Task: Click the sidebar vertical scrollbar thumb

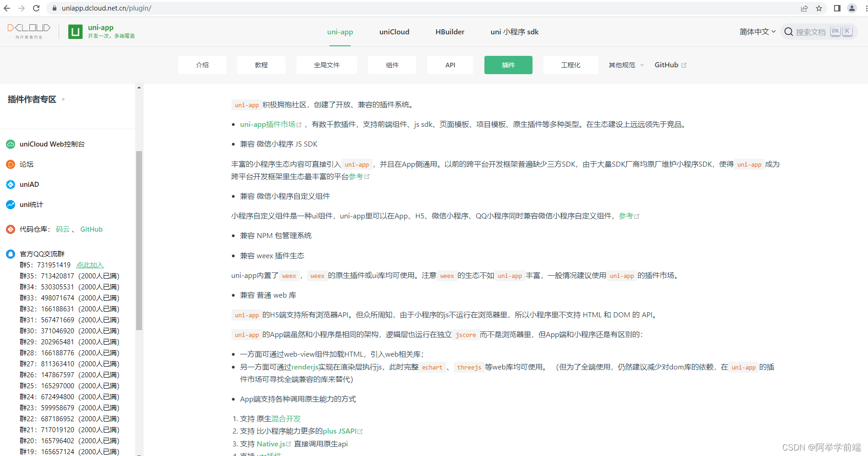Action: (x=139, y=240)
